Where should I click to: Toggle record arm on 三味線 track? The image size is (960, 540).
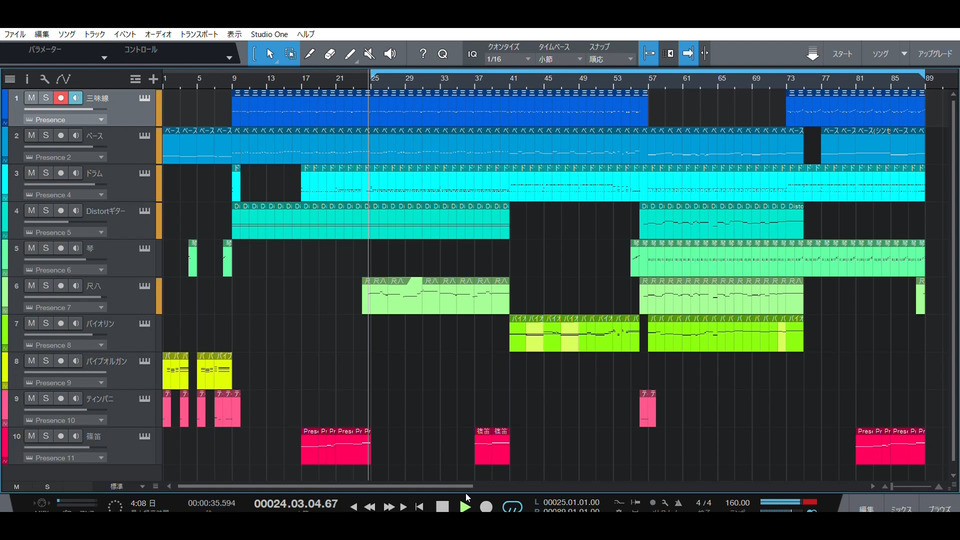pyautogui.click(x=61, y=97)
